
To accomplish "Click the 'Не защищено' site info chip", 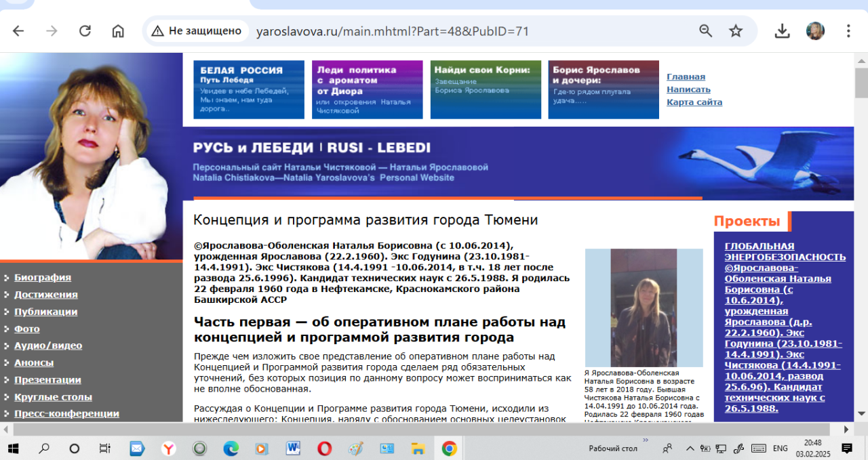I will tap(197, 31).
